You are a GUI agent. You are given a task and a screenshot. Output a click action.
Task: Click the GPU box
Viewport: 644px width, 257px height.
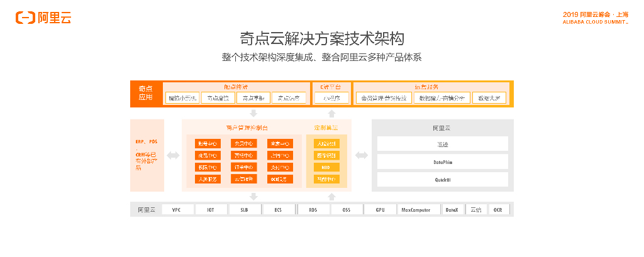[380, 210]
